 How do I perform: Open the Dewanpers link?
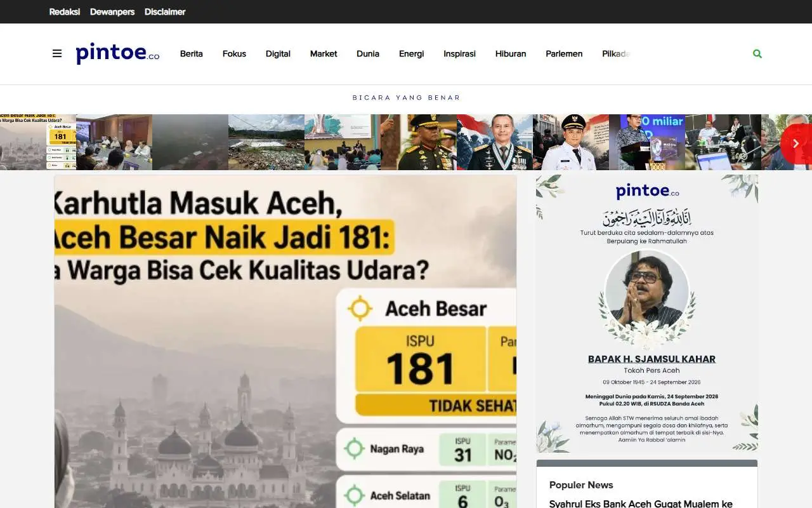coord(112,11)
